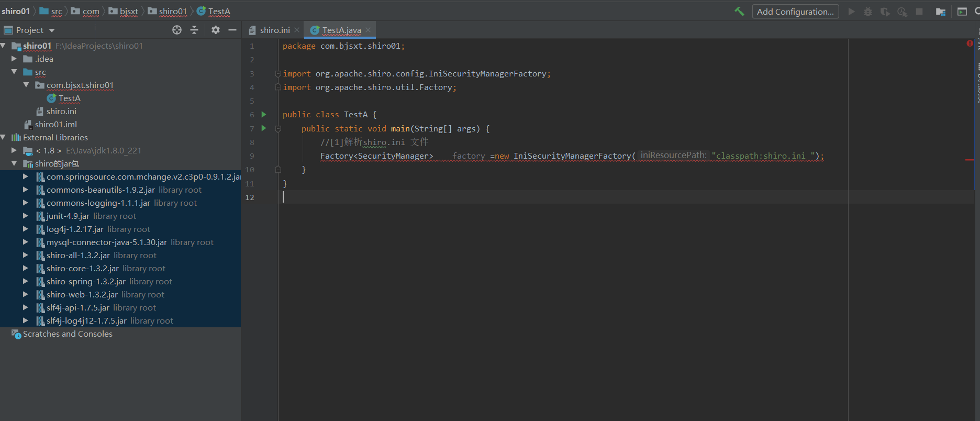Click the shiro01 breadcrumb root
The image size is (980, 421).
16,11
